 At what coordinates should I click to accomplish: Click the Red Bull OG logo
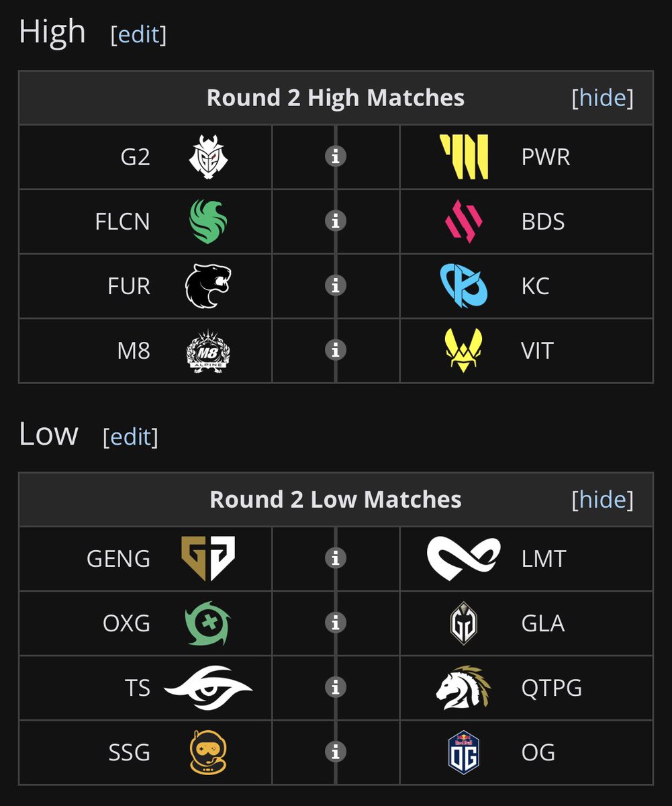464,752
